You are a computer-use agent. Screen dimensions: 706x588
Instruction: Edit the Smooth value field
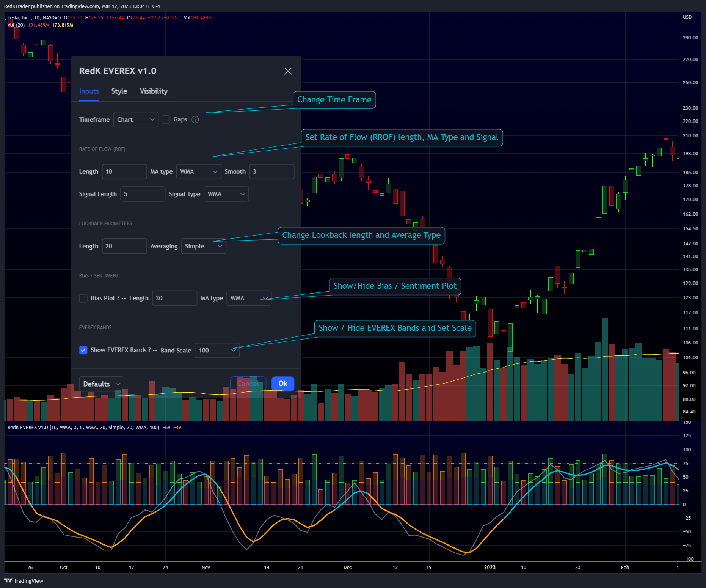(x=271, y=171)
